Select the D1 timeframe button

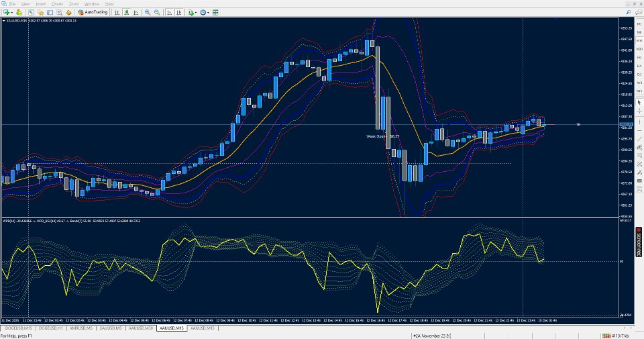tap(639, 74)
